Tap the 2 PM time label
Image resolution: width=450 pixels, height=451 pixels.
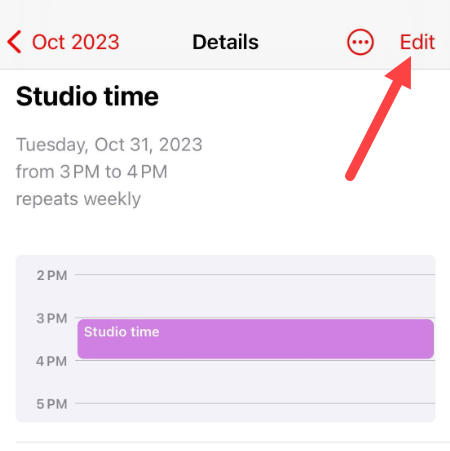[x=52, y=275]
